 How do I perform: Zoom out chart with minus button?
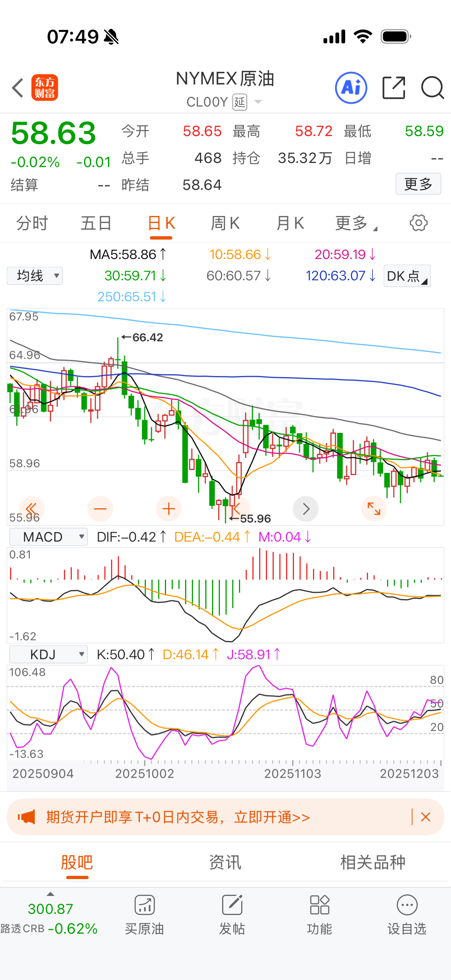[x=100, y=509]
